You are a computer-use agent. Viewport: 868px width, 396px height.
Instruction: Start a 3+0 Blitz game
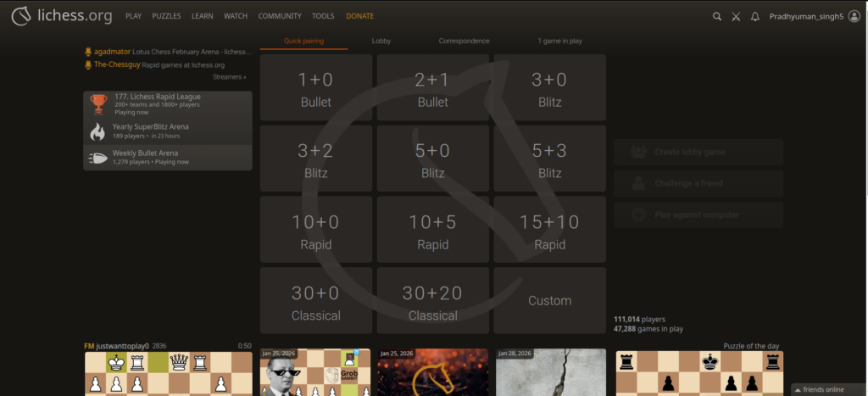(549, 87)
